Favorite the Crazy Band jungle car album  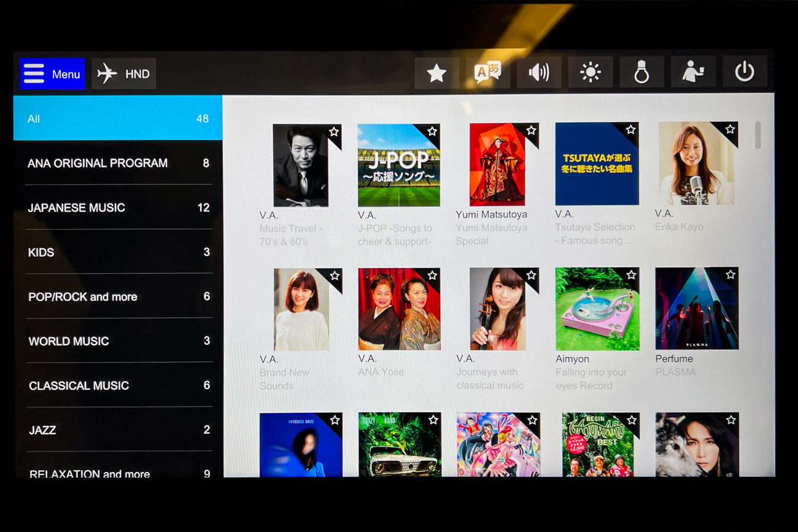pyautogui.click(x=433, y=420)
